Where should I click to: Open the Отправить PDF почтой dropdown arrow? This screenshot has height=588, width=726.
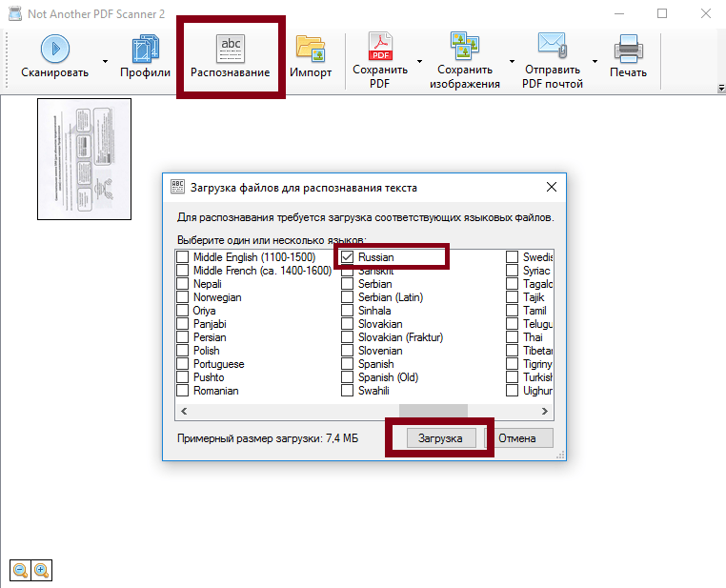[595, 61]
